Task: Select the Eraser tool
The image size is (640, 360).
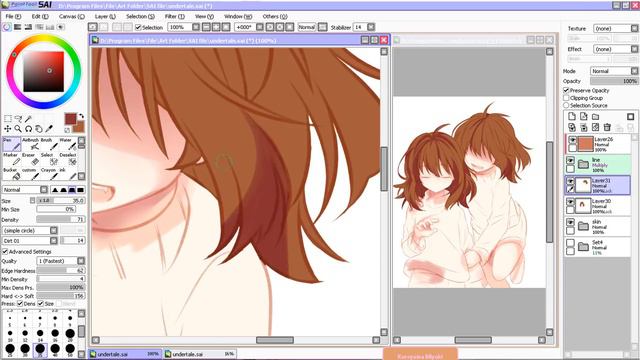Action: coord(30,159)
